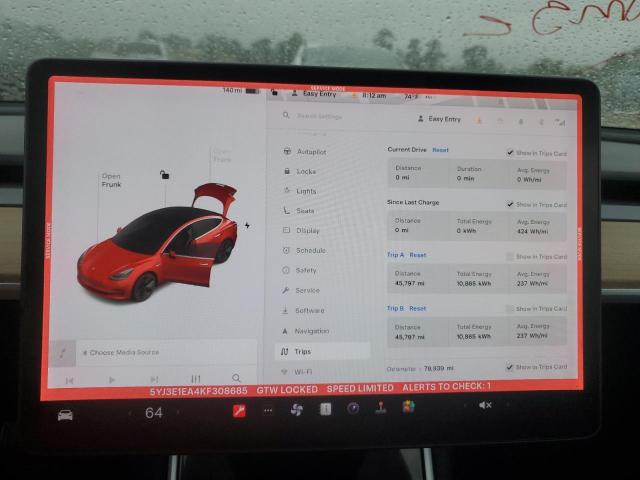Open the Service settings
The width and height of the screenshot is (640, 480).
tap(300, 290)
